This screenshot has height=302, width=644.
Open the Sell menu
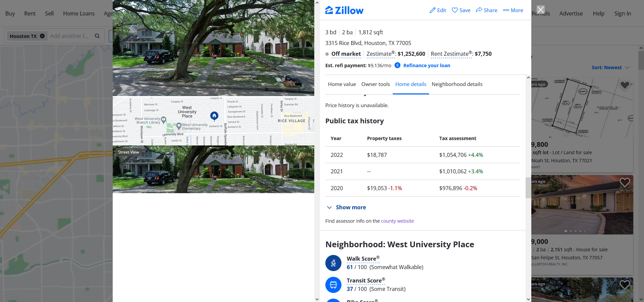[x=49, y=13]
